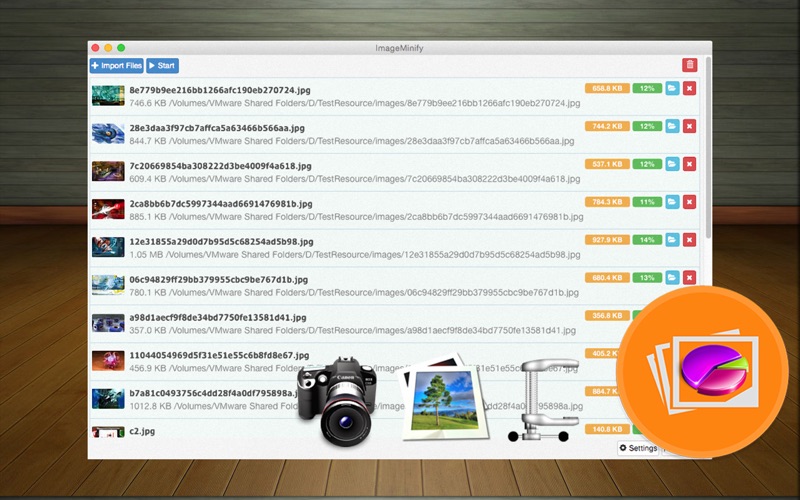Click the red trash clear-all icon
800x500 pixels.
(x=689, y=65)
